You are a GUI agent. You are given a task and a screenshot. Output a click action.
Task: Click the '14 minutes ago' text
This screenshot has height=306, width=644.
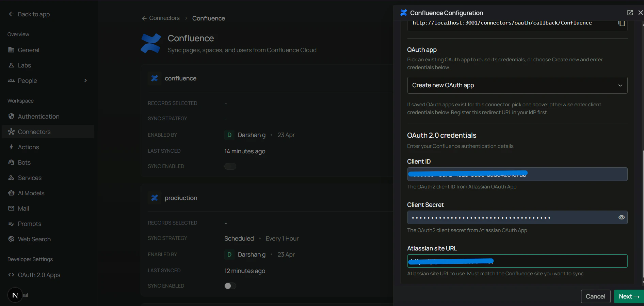[x=245, y=151]
